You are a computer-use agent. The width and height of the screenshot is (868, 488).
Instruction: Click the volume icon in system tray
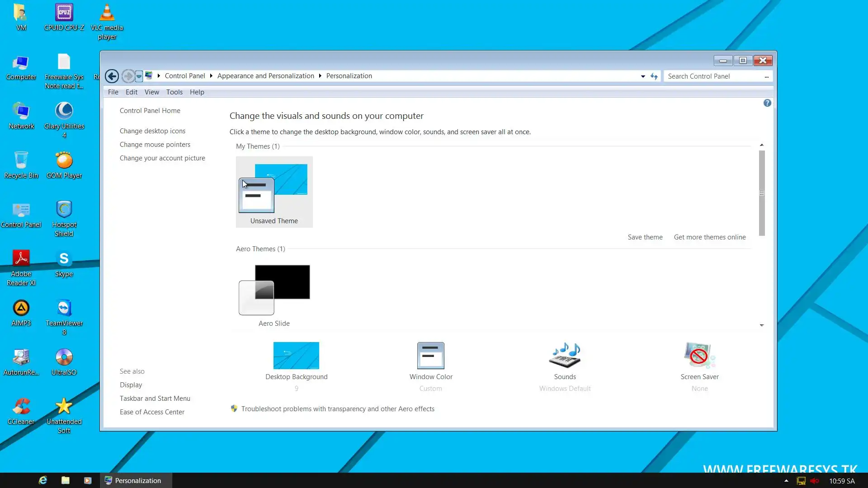(x=815, y=481)
